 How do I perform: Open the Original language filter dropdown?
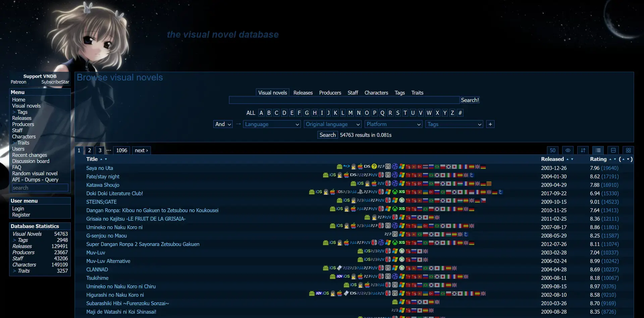pyautogui.click(x=332, y=124)
